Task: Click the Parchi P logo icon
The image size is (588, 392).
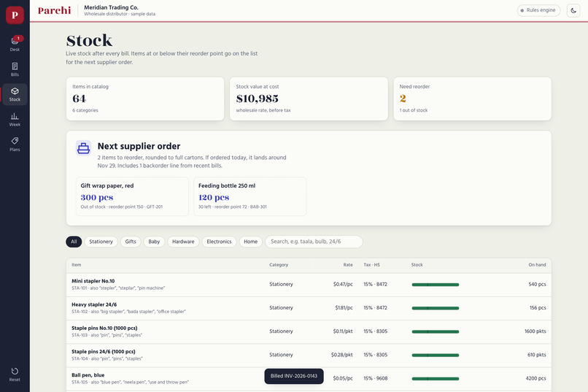Action: tap(15, 15)
